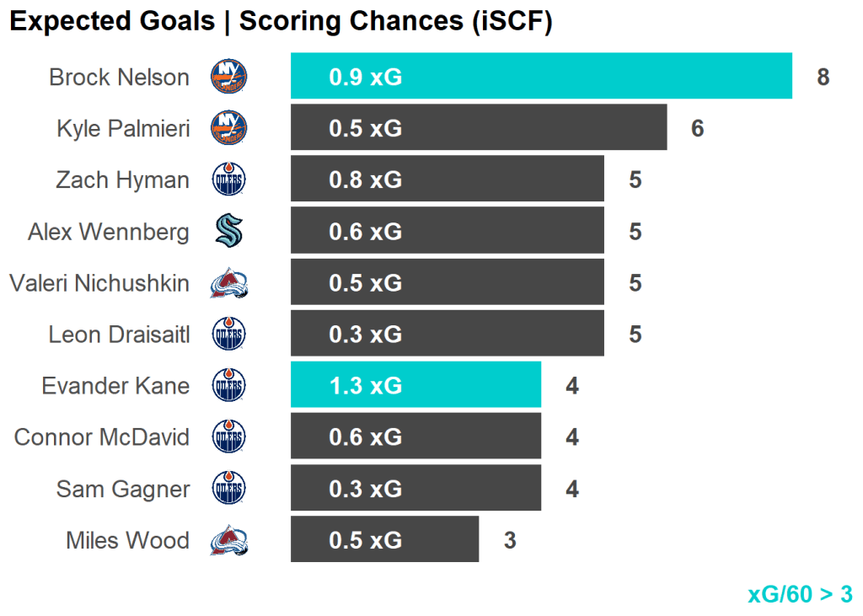Click the xG/60 > 3 legend label
Screen dimensions: 863x616
click(x=800, y=594)
